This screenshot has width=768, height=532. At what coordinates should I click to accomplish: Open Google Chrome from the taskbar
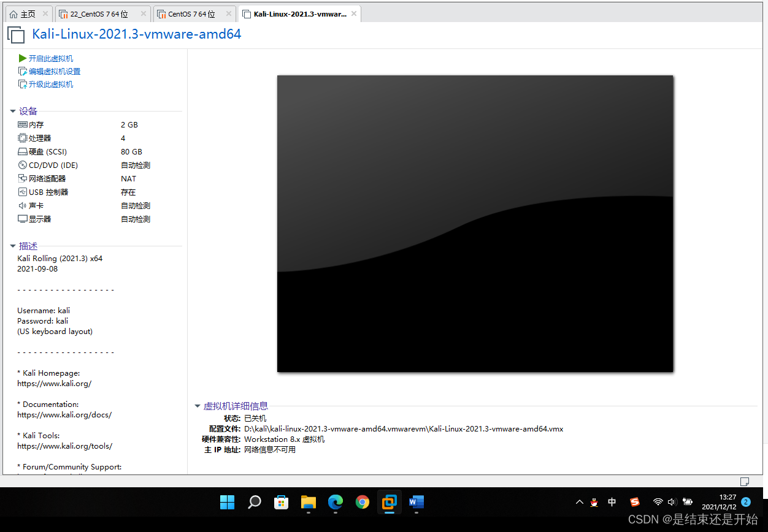[363, 503]
